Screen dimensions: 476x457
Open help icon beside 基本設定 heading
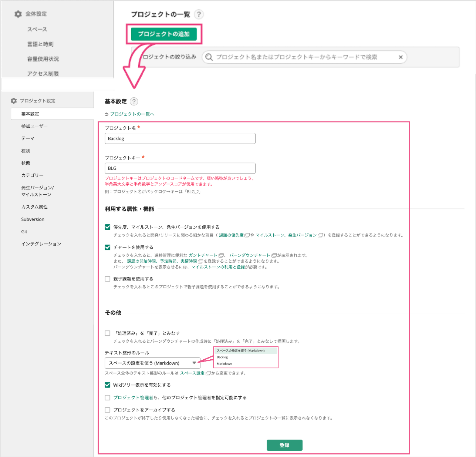pyautogui.click(x=134, y=101)
